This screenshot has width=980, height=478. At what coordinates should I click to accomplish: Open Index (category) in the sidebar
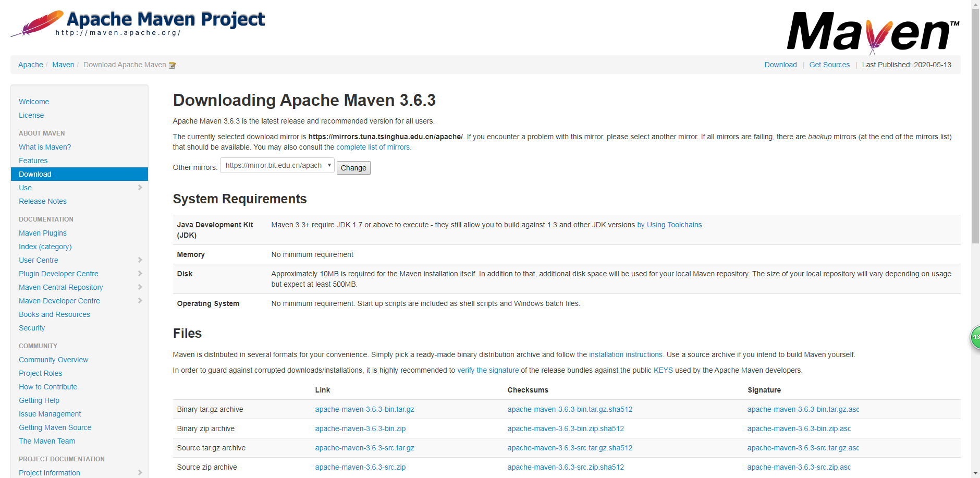(45, 247)
